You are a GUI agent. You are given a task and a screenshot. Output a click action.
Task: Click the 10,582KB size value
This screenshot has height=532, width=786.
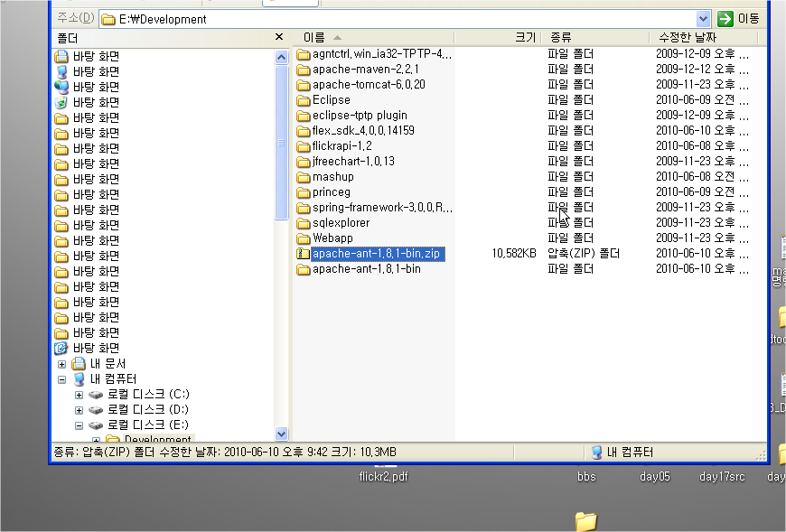pyautogui.click(x=514, y=254)
